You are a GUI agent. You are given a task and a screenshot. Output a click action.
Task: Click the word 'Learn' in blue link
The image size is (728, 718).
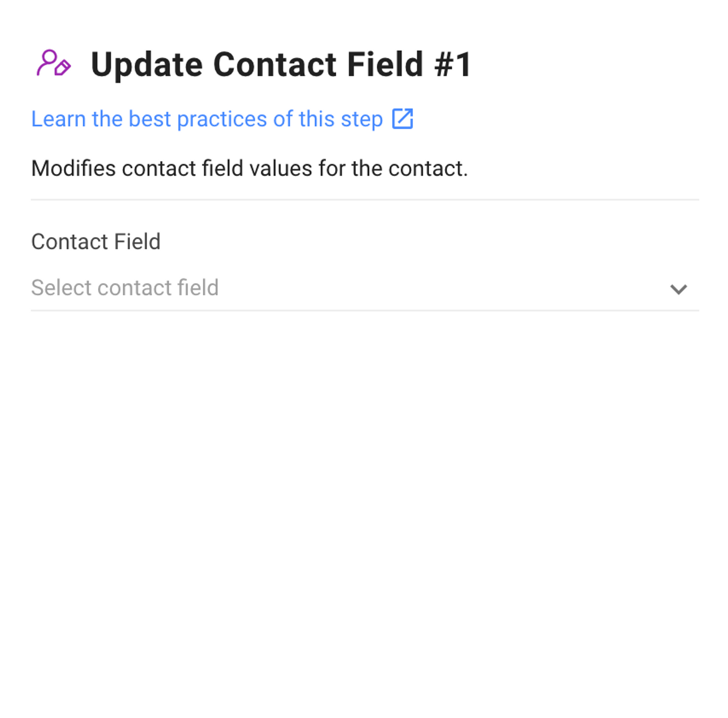(58, 119)
